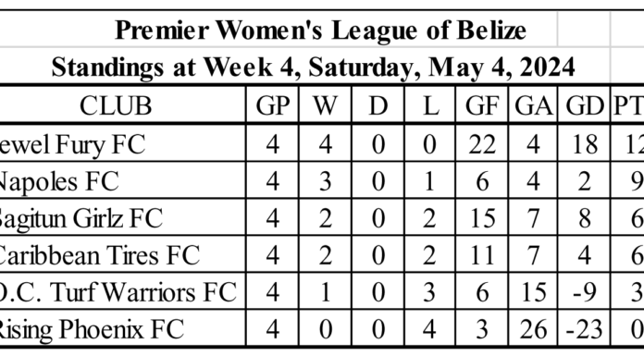Select Napoles FC wins value 3
This screenshot has height=356, width=644.
click(x=325, y=181)
